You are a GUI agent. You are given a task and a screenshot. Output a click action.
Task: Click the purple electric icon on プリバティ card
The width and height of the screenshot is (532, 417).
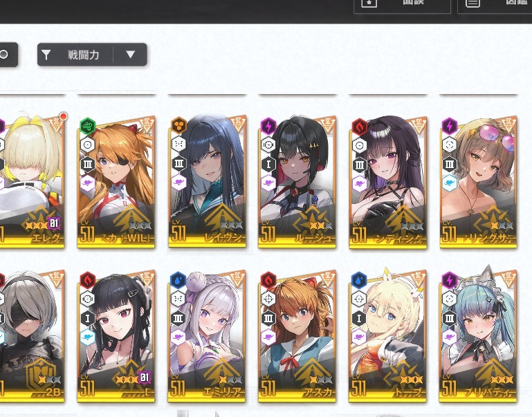(450, 280)
